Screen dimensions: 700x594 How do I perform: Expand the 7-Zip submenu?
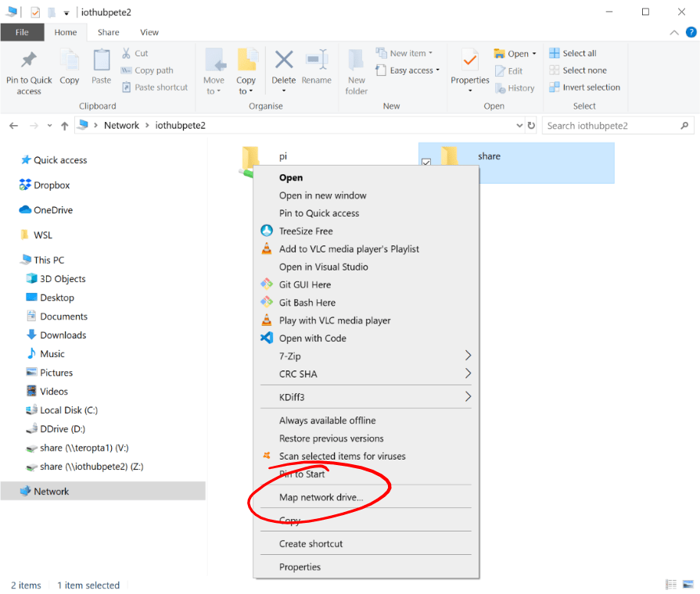pyautogui.click(x=468, y=356)
